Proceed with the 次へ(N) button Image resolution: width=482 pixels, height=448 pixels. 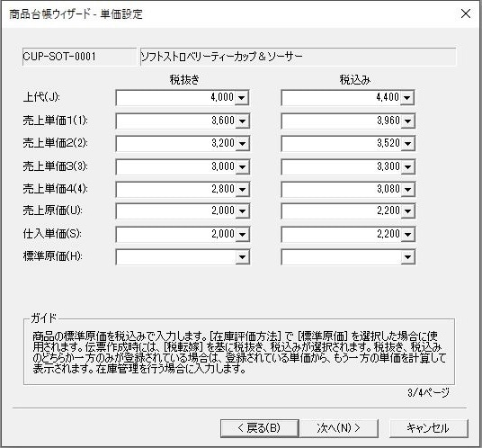point(339,428)
